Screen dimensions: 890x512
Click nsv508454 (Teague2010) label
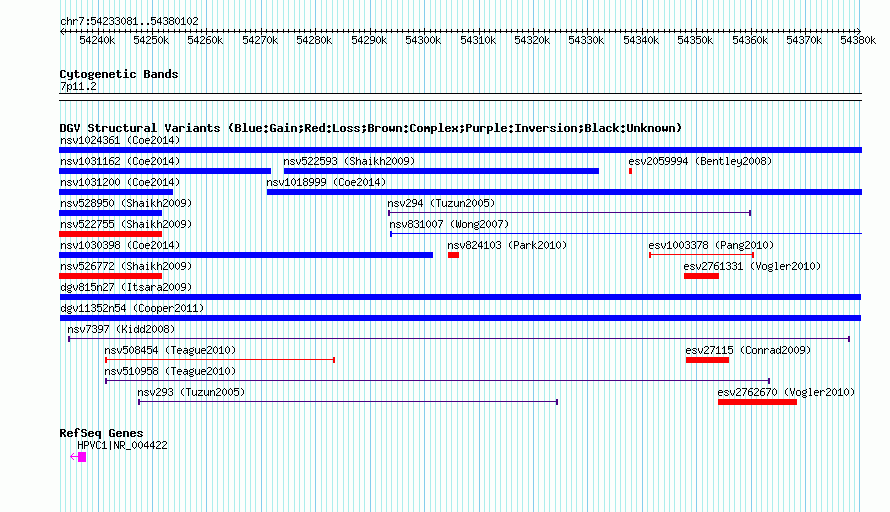(x=170, y=350)
